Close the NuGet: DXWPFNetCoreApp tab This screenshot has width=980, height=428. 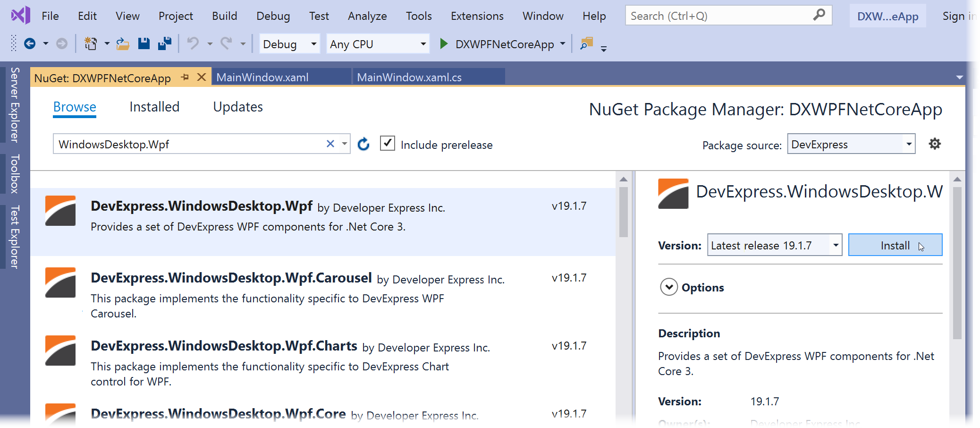(x=202, y=77)
